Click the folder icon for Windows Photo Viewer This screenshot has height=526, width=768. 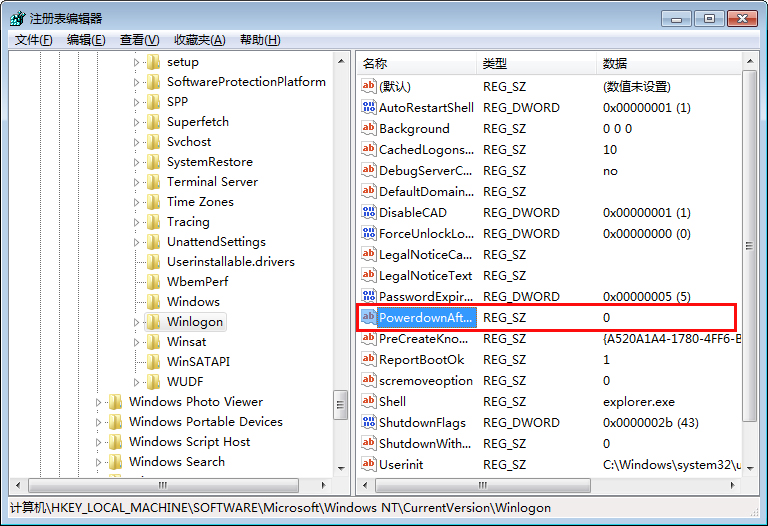click(x=115, y=402)
